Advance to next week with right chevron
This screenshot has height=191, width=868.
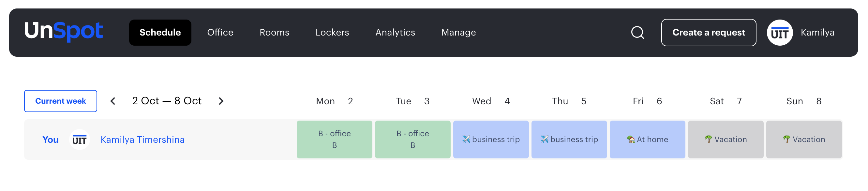221,101
